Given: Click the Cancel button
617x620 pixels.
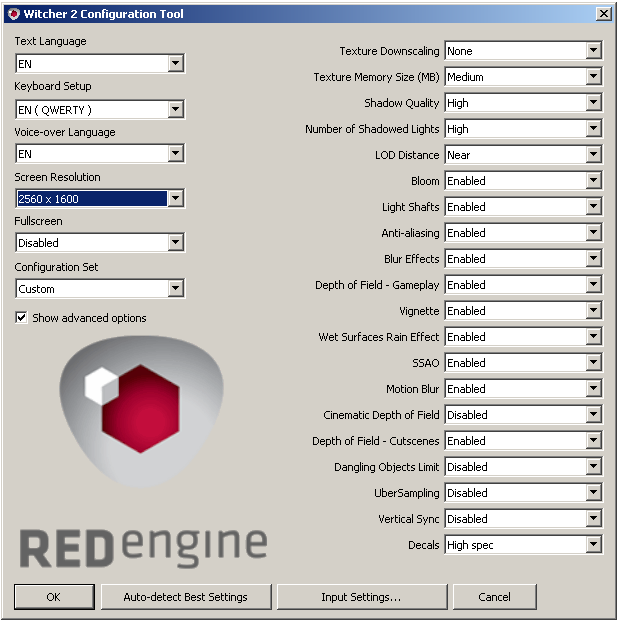Looking at the screenshot, I should point(494,597).
